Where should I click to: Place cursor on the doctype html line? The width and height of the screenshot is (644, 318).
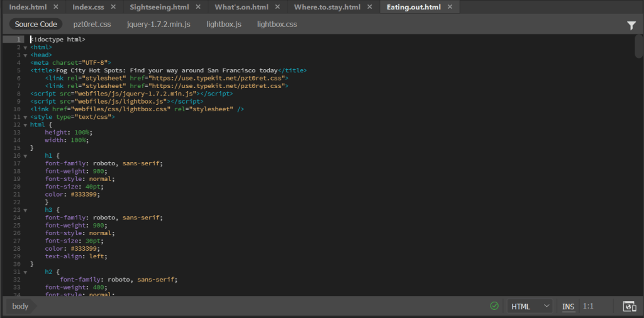pyautogui.click(x=57, y=40)
